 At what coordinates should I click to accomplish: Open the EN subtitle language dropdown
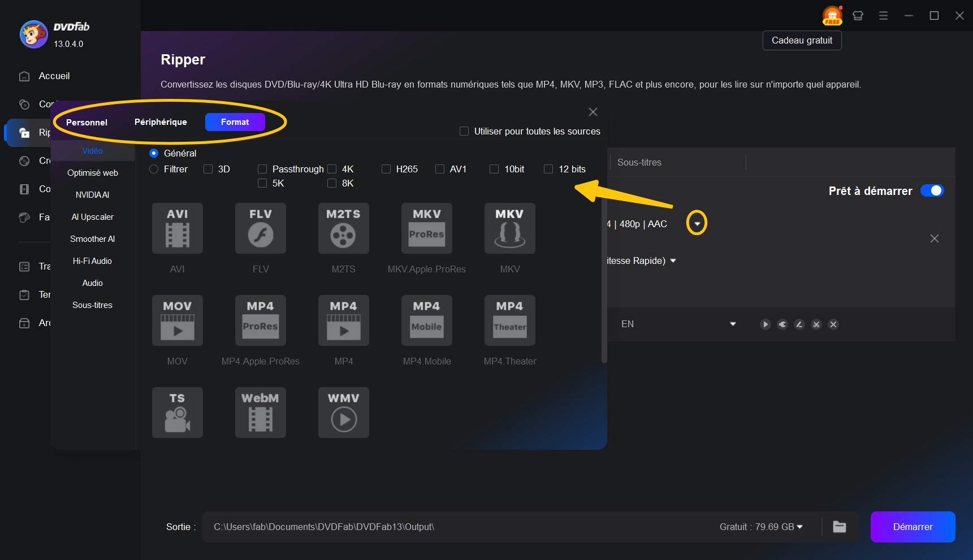pyautogui.click(x=733, y=324)
